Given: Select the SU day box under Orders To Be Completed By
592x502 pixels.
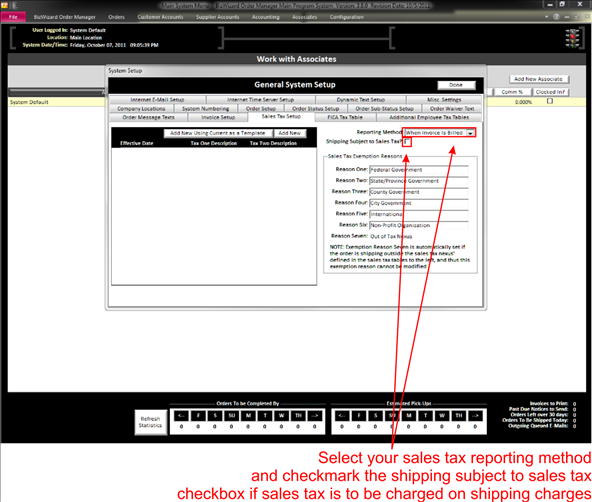Looking at the screenshot, I should coord(231,416).
